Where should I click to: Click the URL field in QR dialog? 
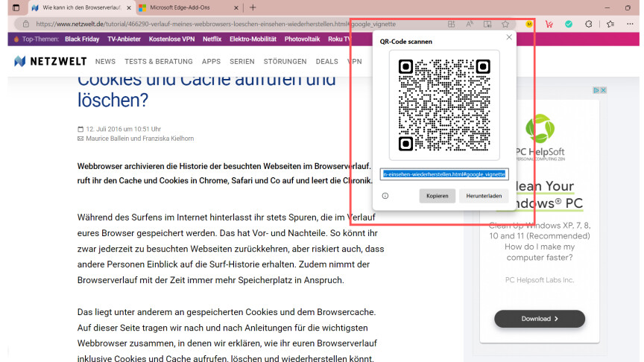tap(443, 174)
